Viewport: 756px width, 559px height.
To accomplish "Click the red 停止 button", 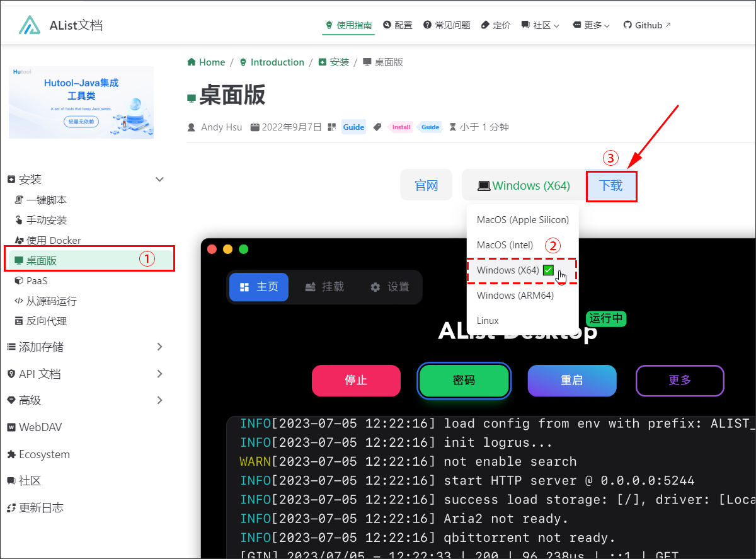I will click(x=356, y=381).
